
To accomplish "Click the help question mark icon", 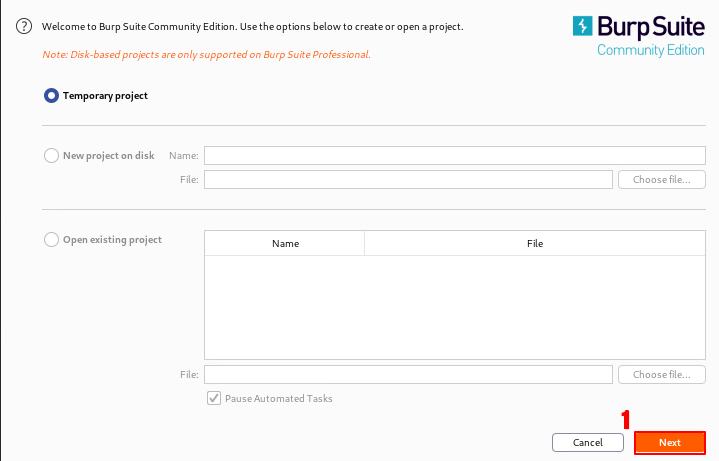I will (x=24, y=26).
